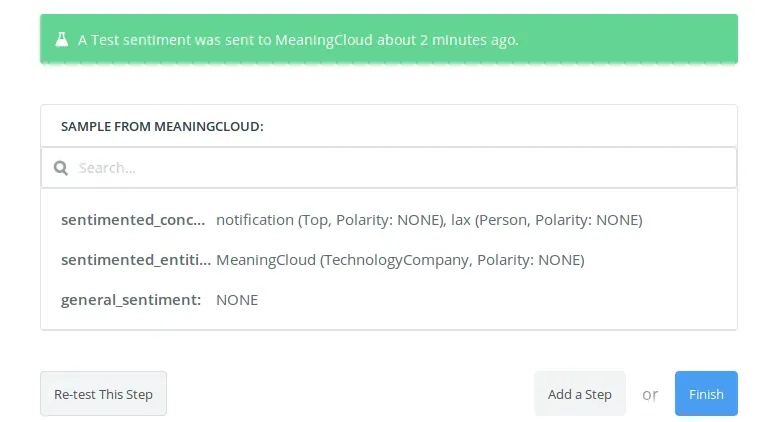
Task: Select the truncated sentimented_conc... field label
Action: (133, 219)
